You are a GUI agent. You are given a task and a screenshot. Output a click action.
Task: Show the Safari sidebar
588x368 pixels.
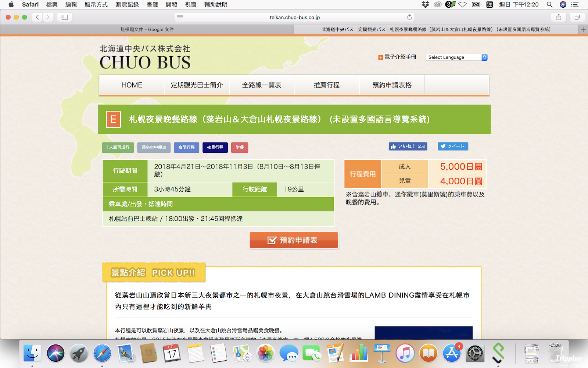point(65,17)
